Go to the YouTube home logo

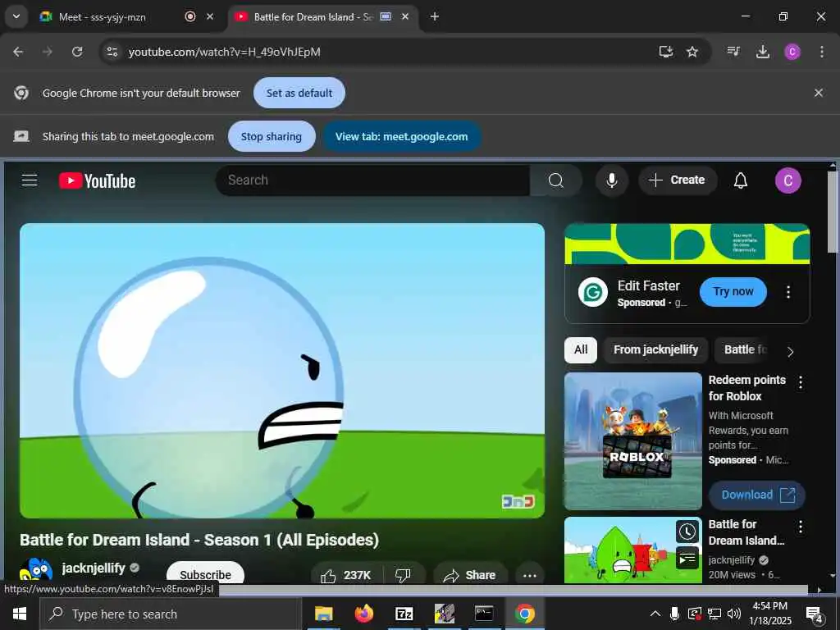97,180
